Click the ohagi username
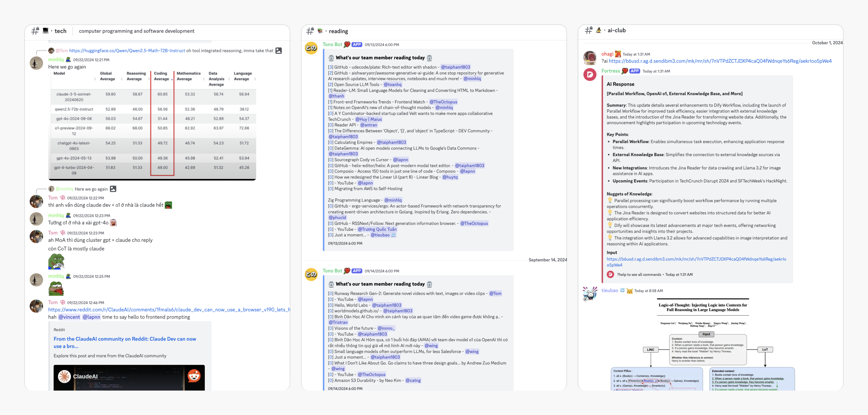The image size is (868, 415). 607,54
